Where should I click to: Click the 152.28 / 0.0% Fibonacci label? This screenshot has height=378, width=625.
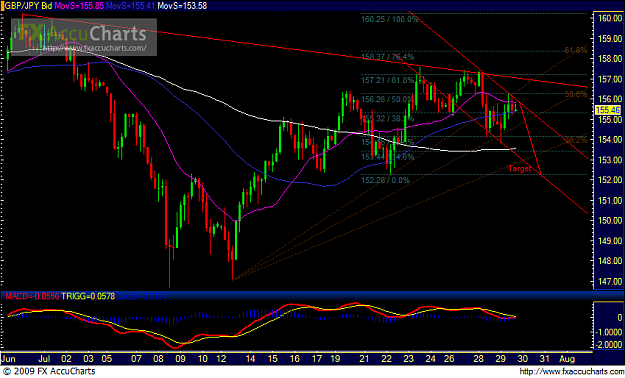385,180
